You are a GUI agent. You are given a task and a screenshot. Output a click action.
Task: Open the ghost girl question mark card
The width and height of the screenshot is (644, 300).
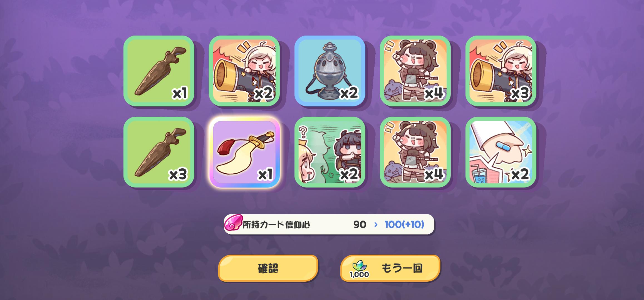click(x=330, y=152)
